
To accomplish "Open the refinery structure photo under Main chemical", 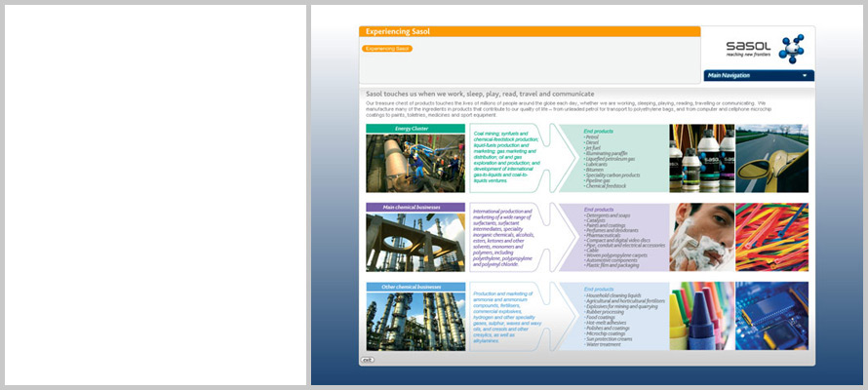I will (415, 242).
